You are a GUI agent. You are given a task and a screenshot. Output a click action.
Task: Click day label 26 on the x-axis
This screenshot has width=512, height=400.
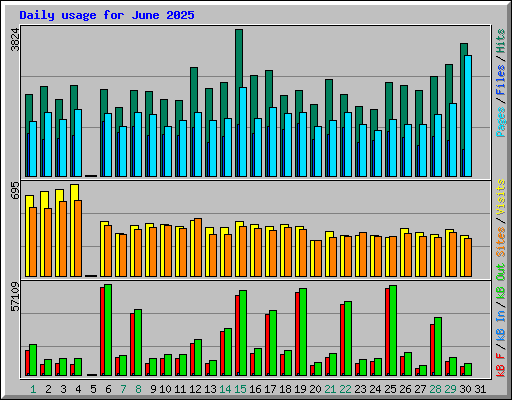[x=405, y=389]
